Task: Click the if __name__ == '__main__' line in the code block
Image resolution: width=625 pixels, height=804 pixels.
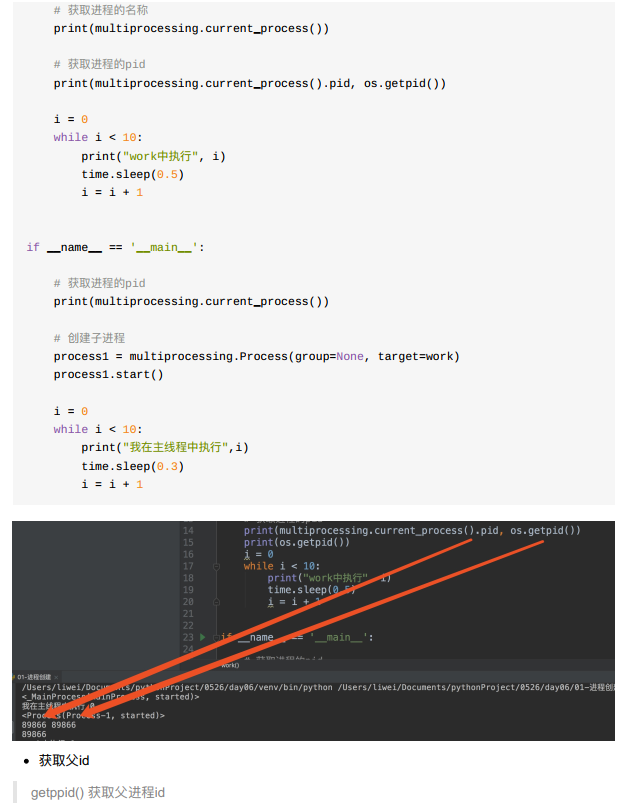Action: point(115,248)
